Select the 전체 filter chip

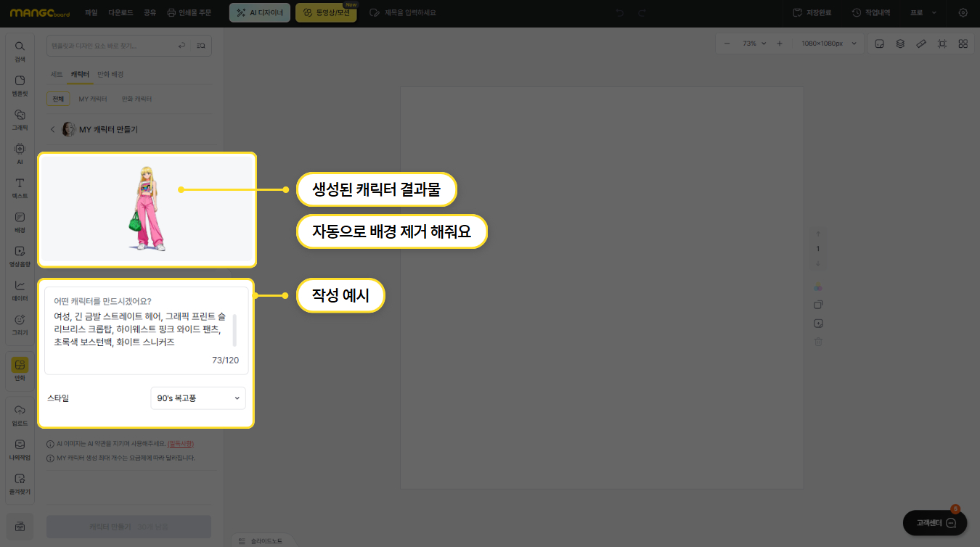point(58,99)
